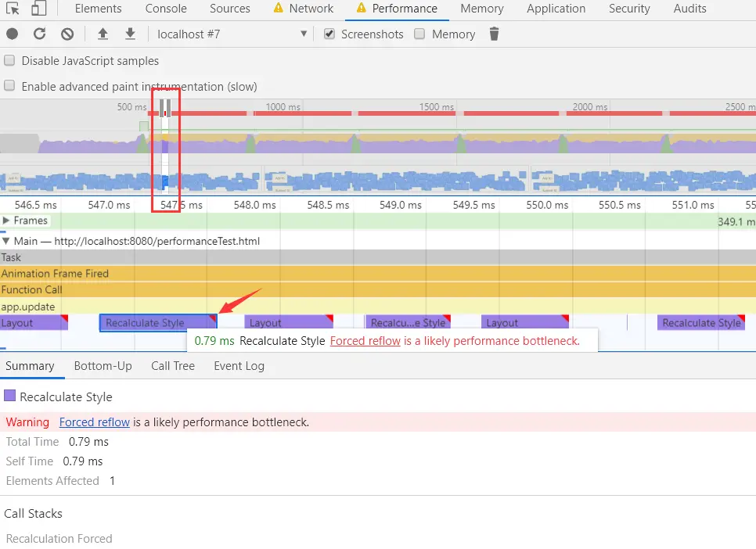Click the purple Recalculate Style color swatch
This screenshot has width=756, height=549.
coord(9,396)
